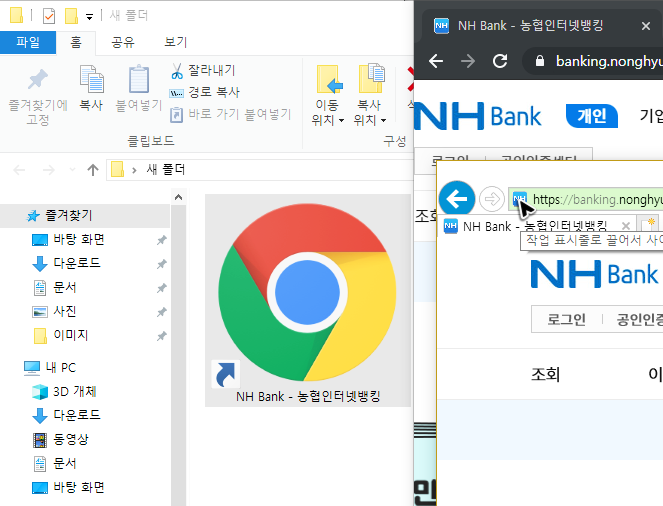Go up one folder level arrow
The height and width of the screenshot is (506, 663).
click(x=93, y=170)
